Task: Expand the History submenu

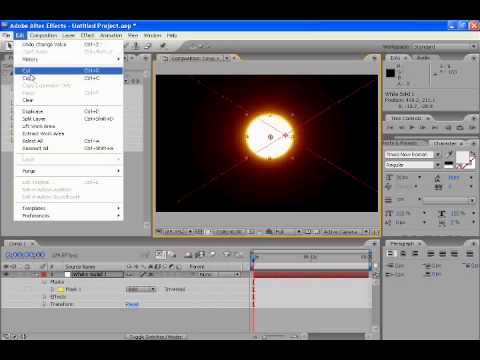Action: pos(68,59)
